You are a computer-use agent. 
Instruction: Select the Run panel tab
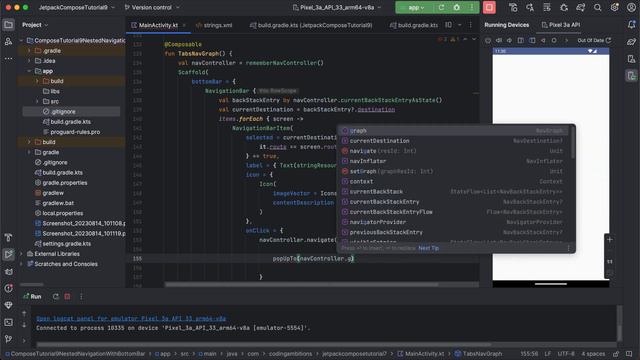[33, 297]
